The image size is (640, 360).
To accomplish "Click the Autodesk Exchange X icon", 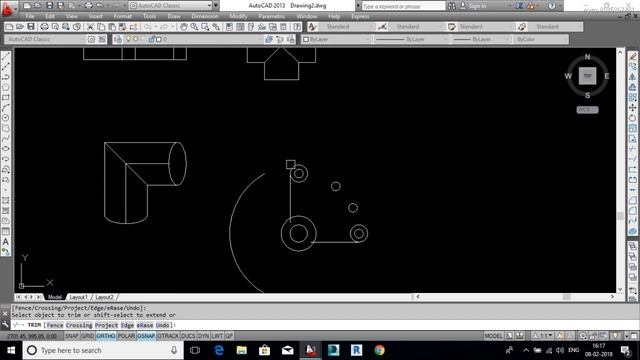I will pyautogui.click(x=519, y=6).
